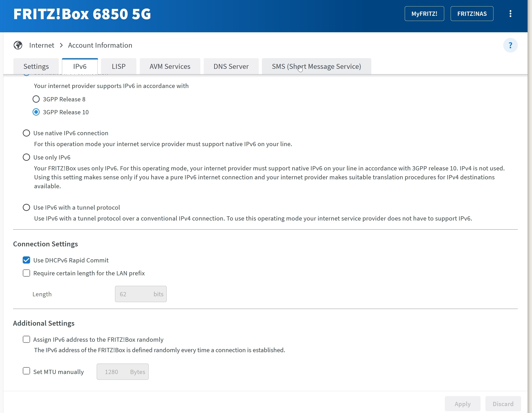Switch to AVM Services tab
Image resolution: width=532 pixels, height=413 pixels.
[x=170, y=66]
